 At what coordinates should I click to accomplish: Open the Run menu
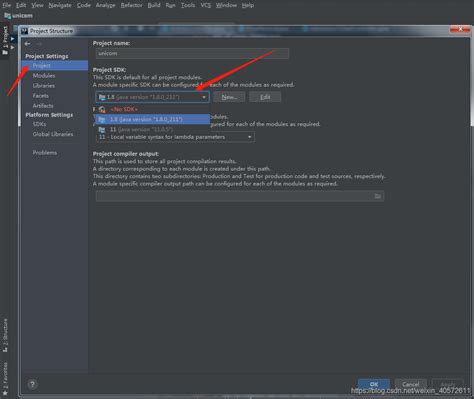170,5
